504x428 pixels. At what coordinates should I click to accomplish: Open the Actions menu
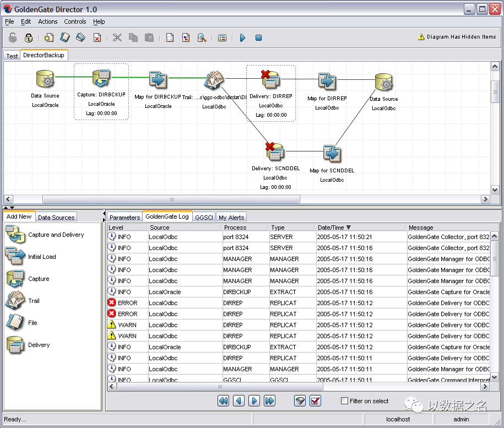coord(47,21)
